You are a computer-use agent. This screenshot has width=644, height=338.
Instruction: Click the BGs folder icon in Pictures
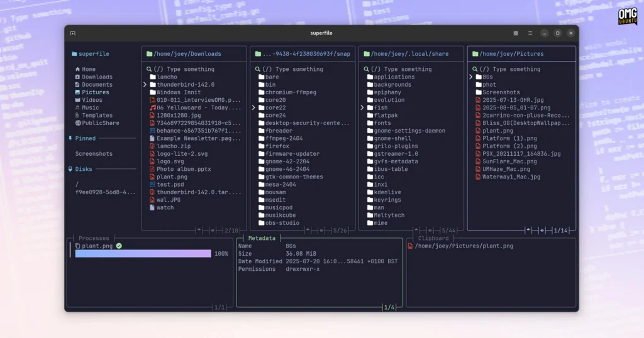[479, 77]
